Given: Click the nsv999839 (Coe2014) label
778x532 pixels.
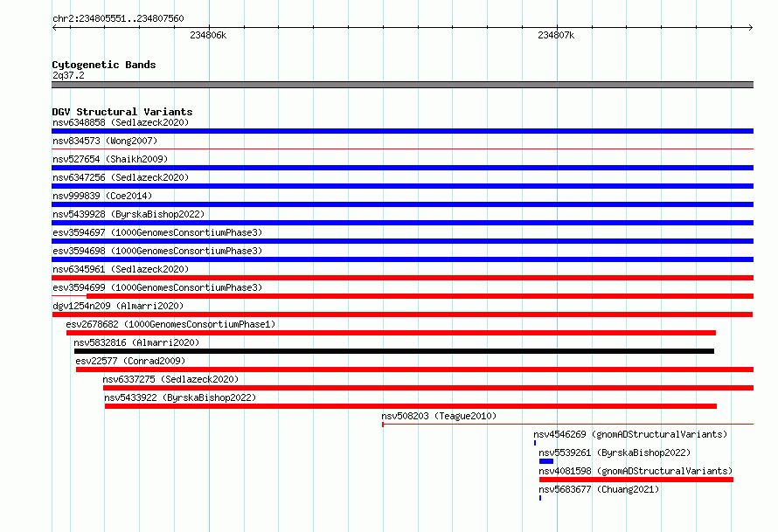Looking at the screenshot, I should 102,196.
